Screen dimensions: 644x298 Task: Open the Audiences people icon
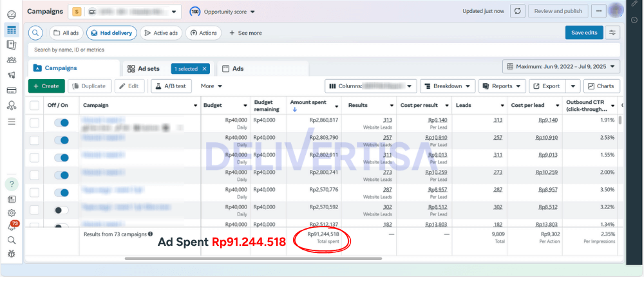[x=12, y=61]
